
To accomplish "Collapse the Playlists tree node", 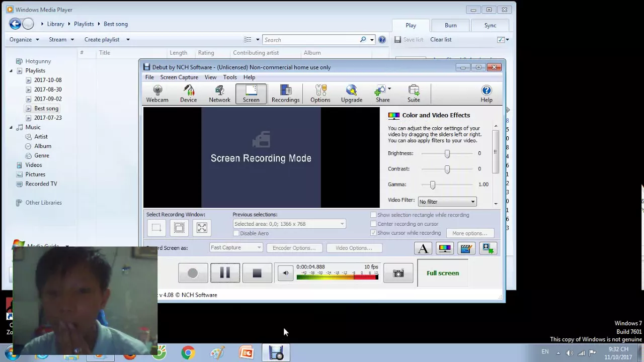I will 11,71.
